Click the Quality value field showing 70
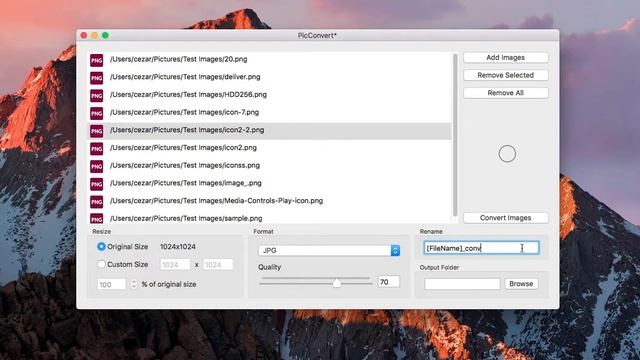This screenshot has height=360, width=640. coord(389,282)
